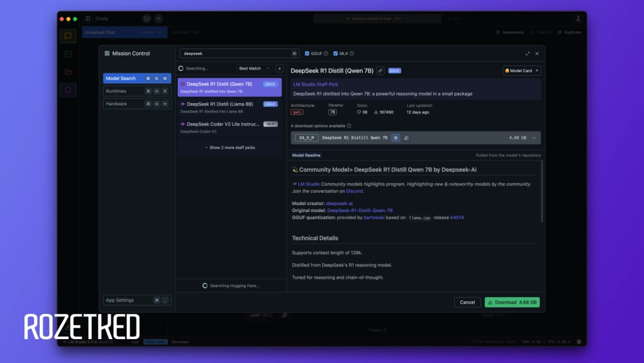Expand Mission Control dialog to fullscreen
Screen dimensions: 644x363
pyautogui.click(x=528, y=54)
